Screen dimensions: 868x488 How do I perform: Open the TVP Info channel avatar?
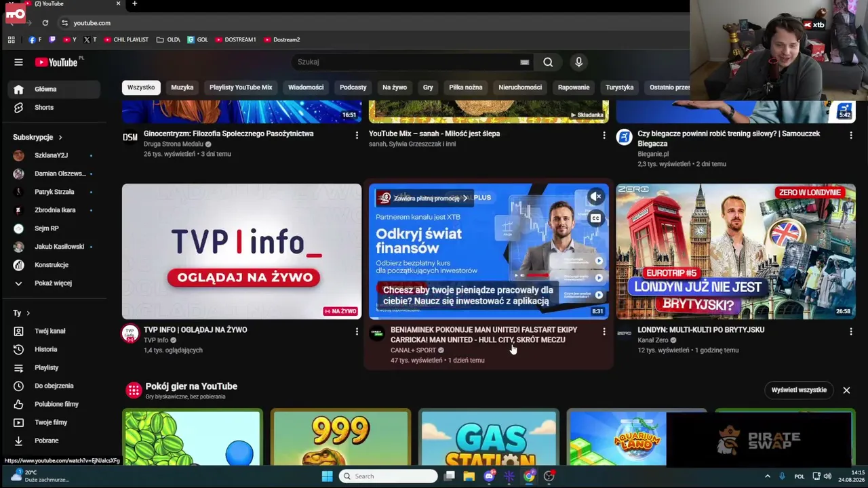tap(130, 333)
